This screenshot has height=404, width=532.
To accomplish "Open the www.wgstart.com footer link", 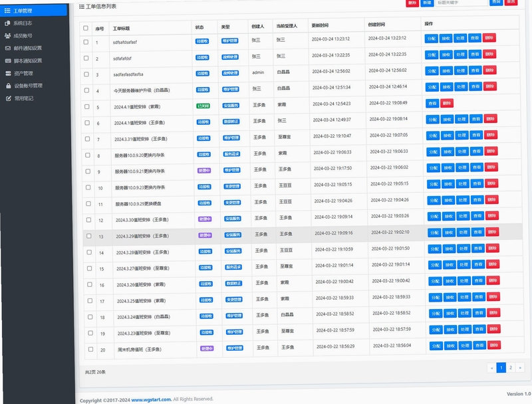I will point(151,399).
